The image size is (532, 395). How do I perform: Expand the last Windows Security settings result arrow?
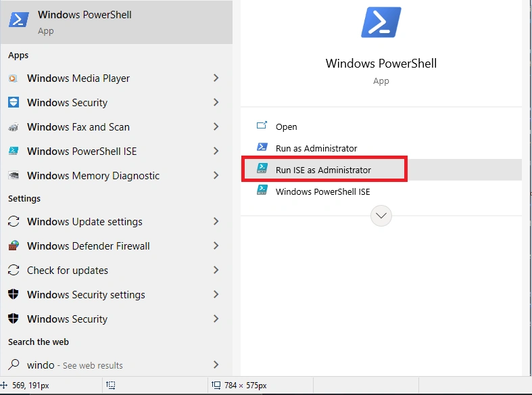coord(216,319)
